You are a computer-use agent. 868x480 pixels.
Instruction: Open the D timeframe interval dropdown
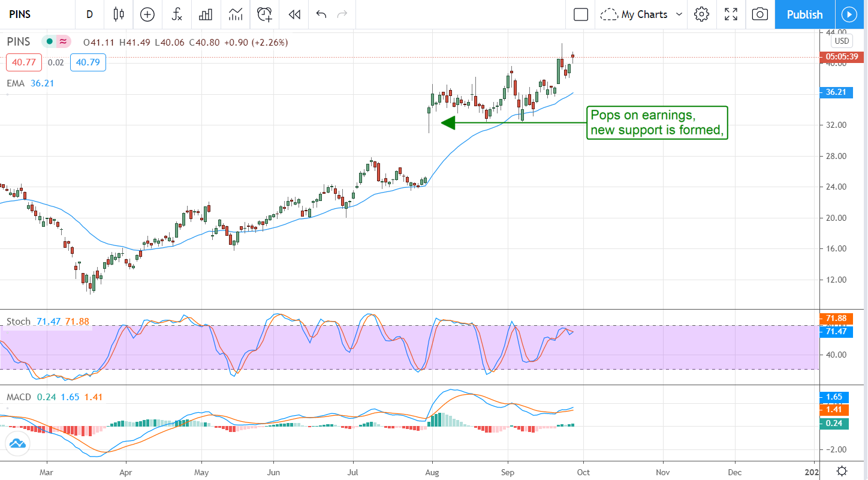[89, 14]
